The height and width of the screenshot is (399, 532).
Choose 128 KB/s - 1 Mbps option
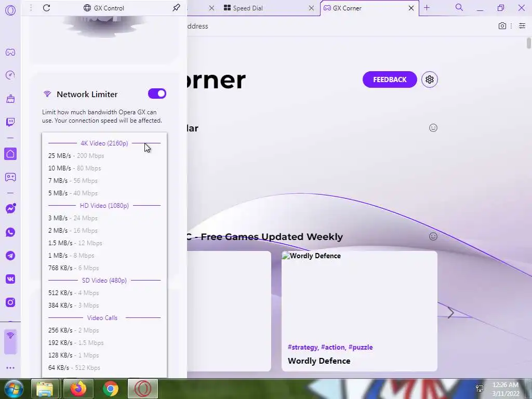tap(104, 355)
